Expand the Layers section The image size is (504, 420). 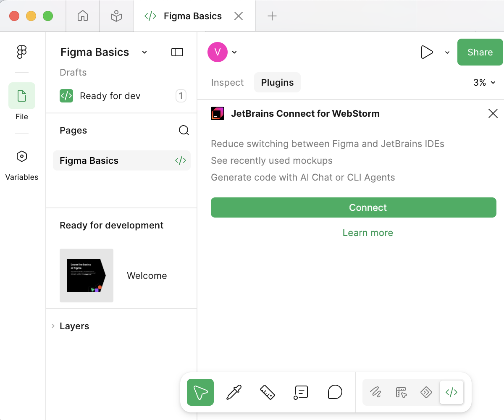pyautogui.click(x=53, y=326)
